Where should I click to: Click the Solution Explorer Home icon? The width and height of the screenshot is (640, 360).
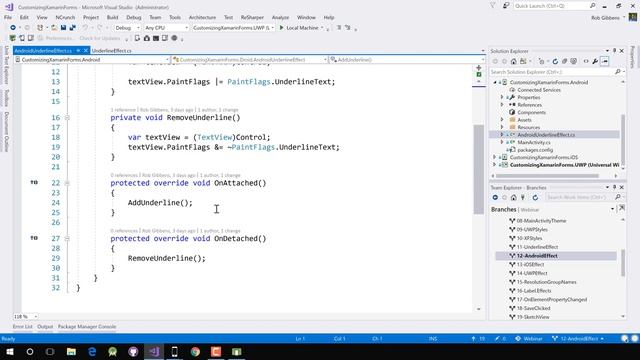tap(513, 61)
